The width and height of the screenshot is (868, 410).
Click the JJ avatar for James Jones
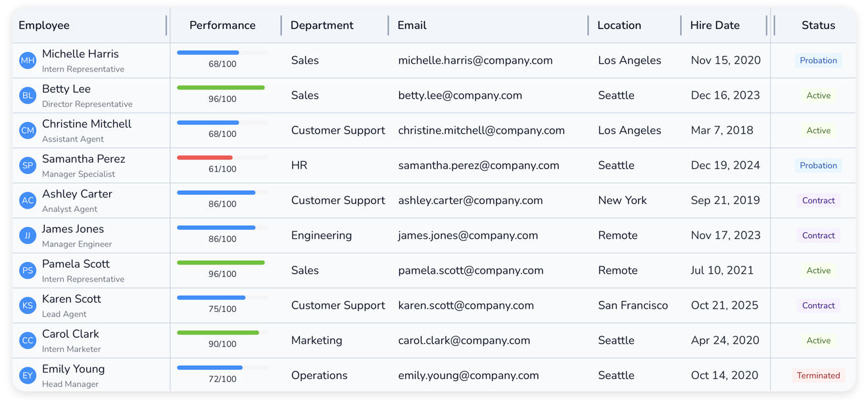(28, 236)
